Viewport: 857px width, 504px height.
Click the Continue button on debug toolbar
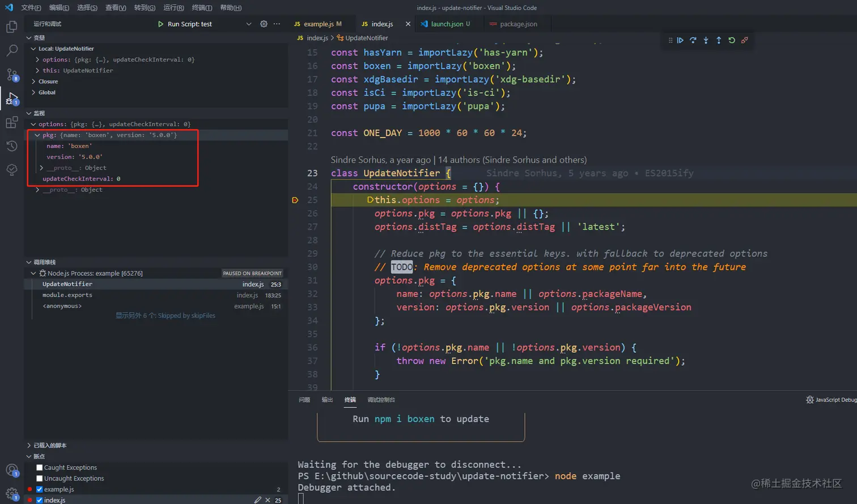680,40
